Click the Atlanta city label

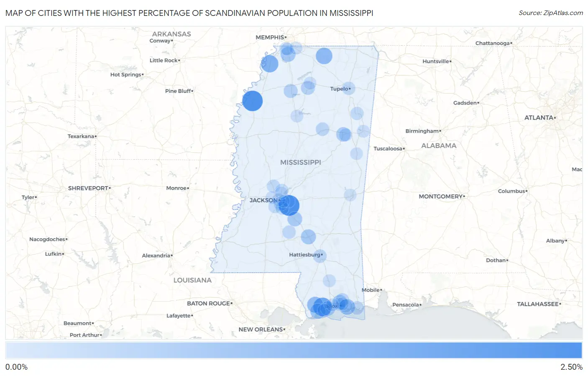point(539,118)
